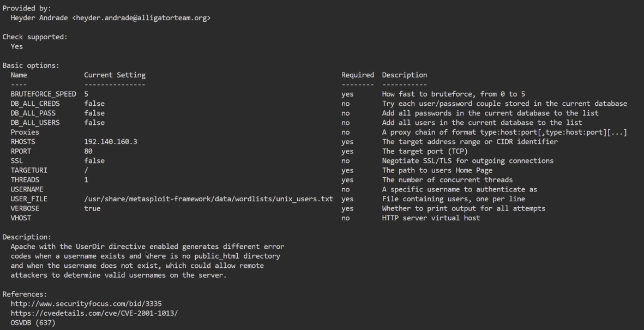Click the RHOSTS value 192.140.160.3

point(111,142)
